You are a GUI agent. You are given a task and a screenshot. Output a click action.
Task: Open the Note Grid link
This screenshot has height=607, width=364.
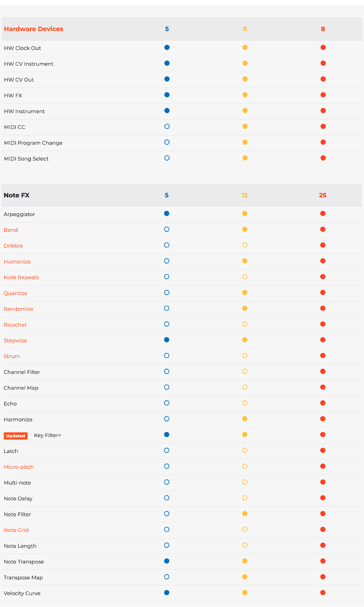tap(16, 530)
